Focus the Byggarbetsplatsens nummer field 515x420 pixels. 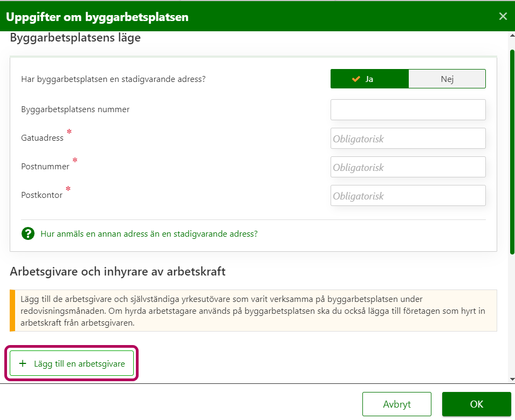click(x=408, y=110)
